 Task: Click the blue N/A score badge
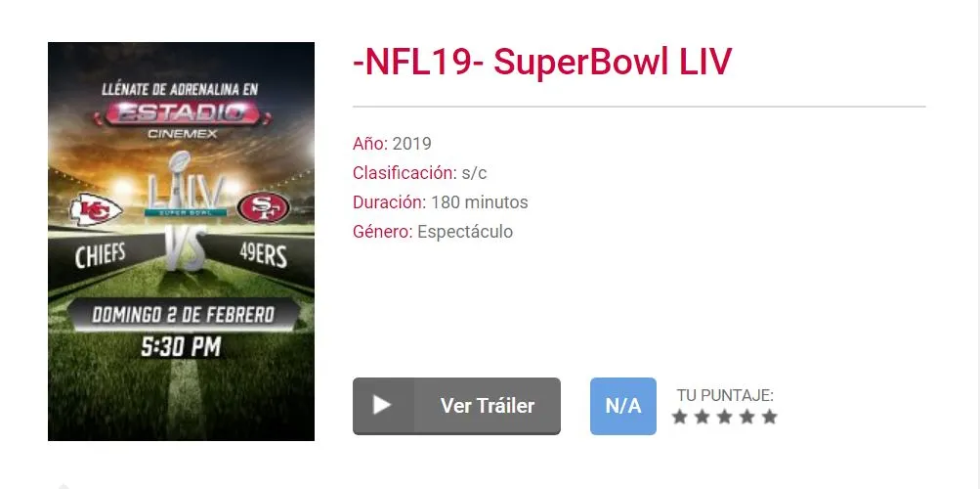point(623,406)
